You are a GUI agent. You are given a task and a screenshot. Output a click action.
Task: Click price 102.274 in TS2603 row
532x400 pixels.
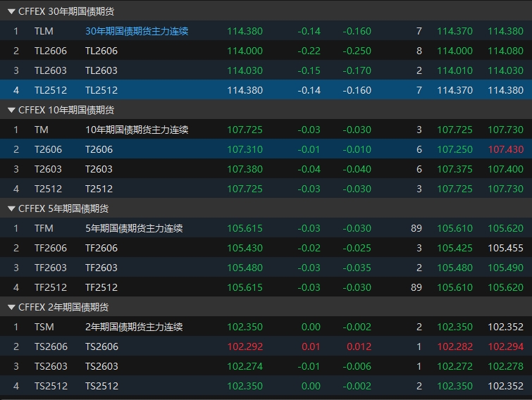[245, 366]
